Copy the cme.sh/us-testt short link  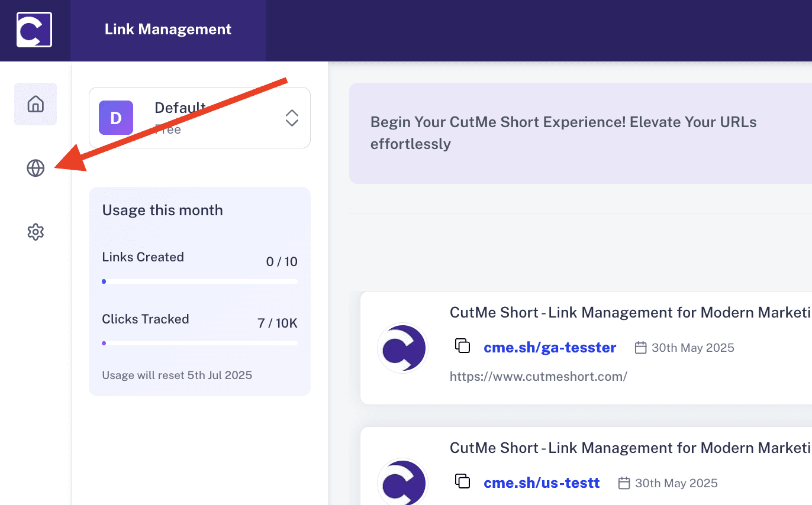tap(462, 481)
